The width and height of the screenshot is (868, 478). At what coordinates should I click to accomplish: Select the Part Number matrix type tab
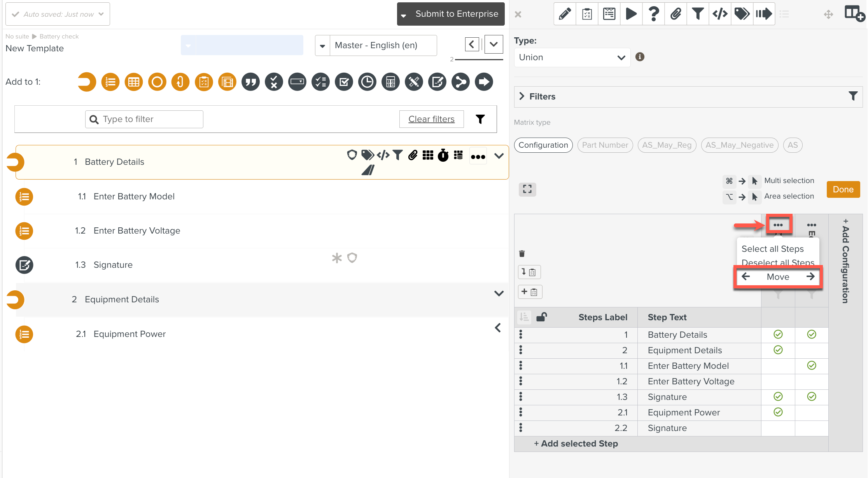point(605,145)
